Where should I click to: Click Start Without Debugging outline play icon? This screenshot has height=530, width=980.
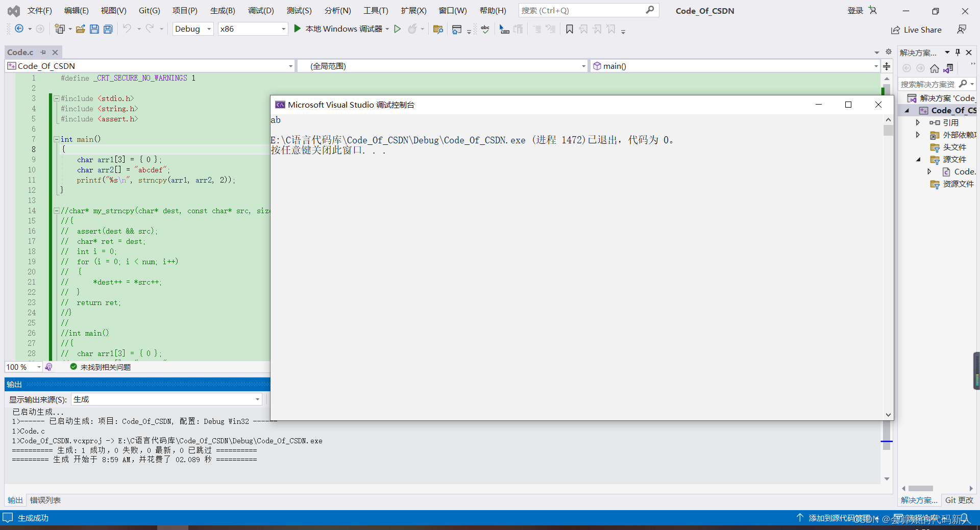[x=398, y=29]
